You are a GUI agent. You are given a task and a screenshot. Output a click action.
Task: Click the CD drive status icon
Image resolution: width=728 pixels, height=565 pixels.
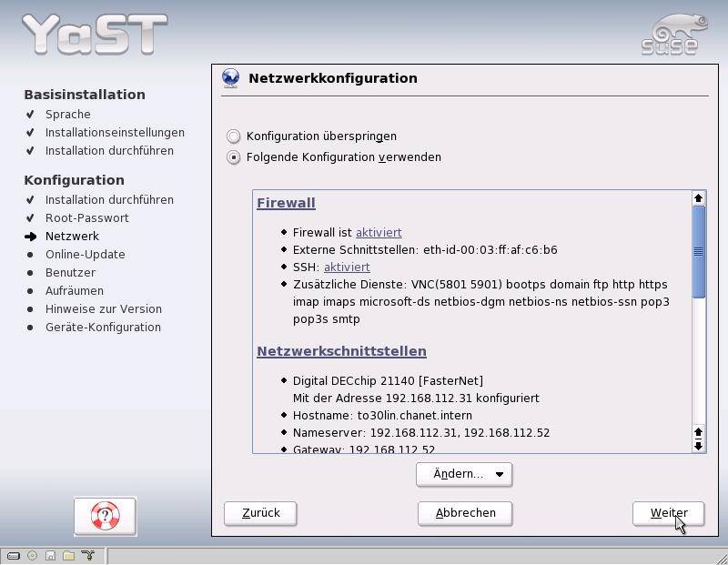(x=32, y=555)
